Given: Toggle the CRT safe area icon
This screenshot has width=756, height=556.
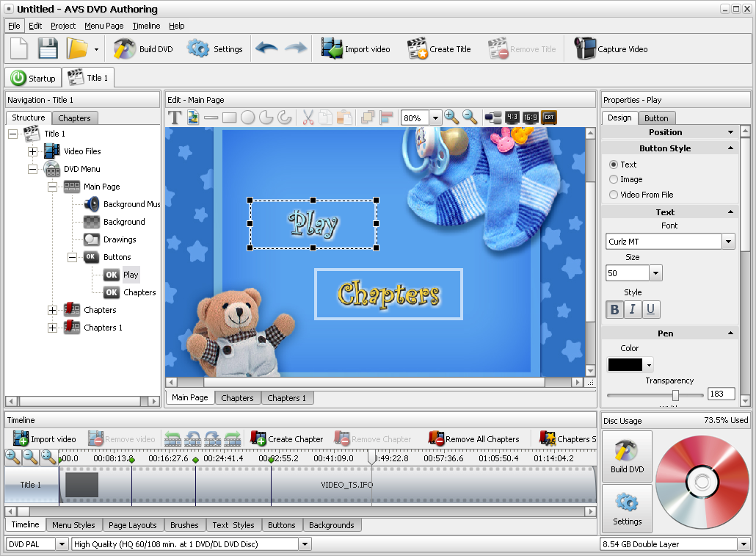Looking at the screenshot, I should tap(548, 118).
